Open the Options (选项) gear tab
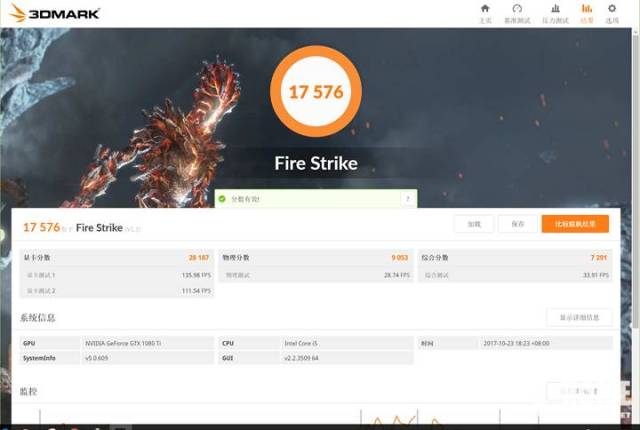This screenshot has height=430, width=640. click(612, 13)
